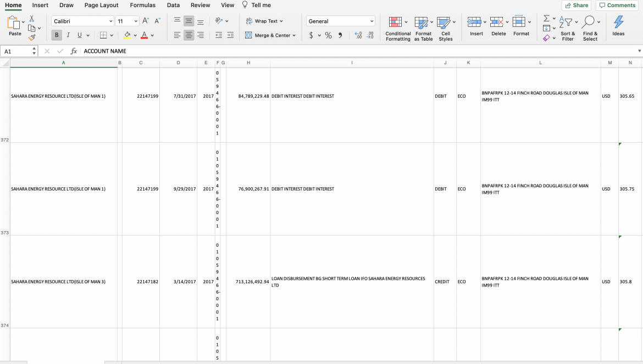Screen dimensions: 643x364
Task: Apply yellow fill color to cell
Action: click(x=127, y=35)
